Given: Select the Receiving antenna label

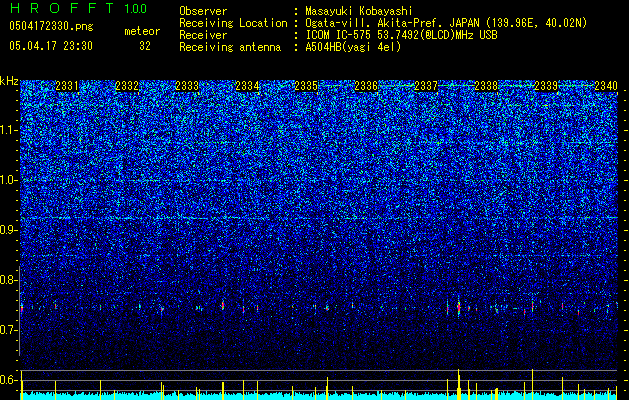Looking at the screenshot, I should tap(230, 47).
